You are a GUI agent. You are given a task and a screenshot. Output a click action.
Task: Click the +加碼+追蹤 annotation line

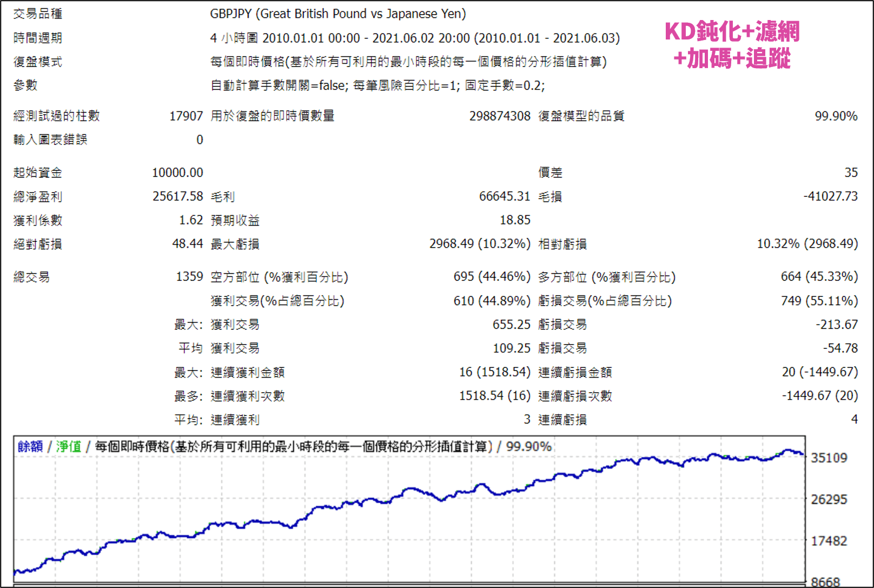[x=732, y=59]
